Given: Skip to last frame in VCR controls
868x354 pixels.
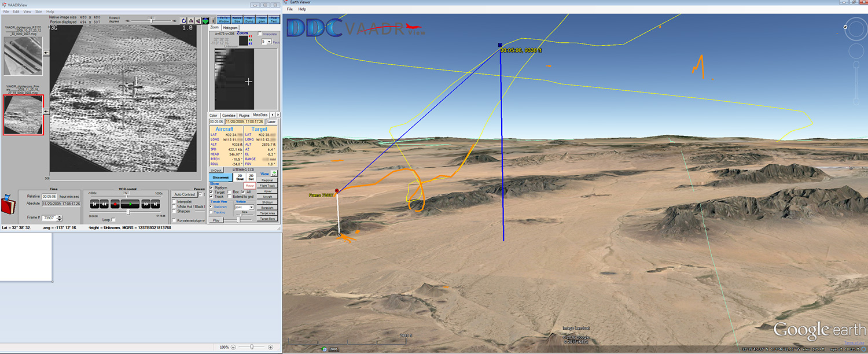Looking at the screenshot, I should point(155,204).
